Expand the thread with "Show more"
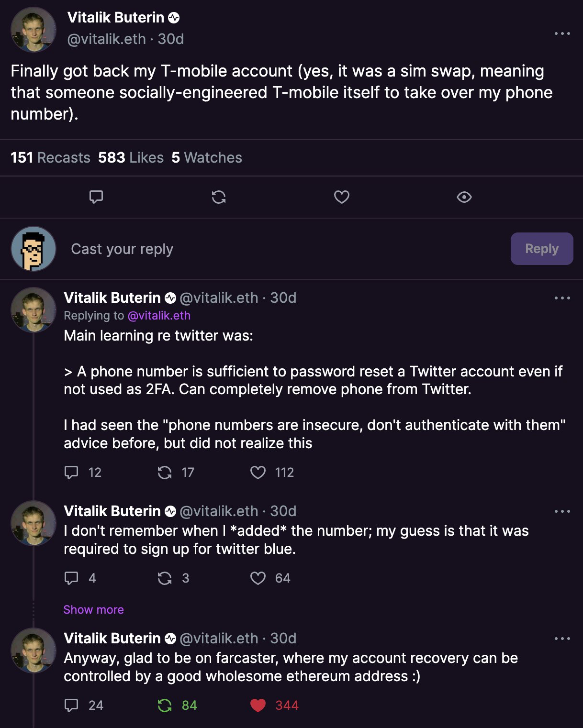This screenshot has height=728, width=583. (x=94, y=610)
